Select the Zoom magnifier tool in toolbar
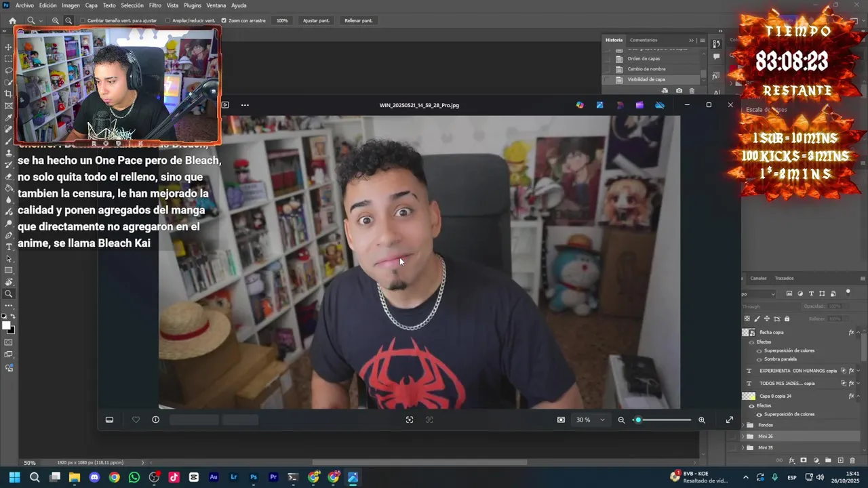Screen dimensions: 868x488 [9, 294]
